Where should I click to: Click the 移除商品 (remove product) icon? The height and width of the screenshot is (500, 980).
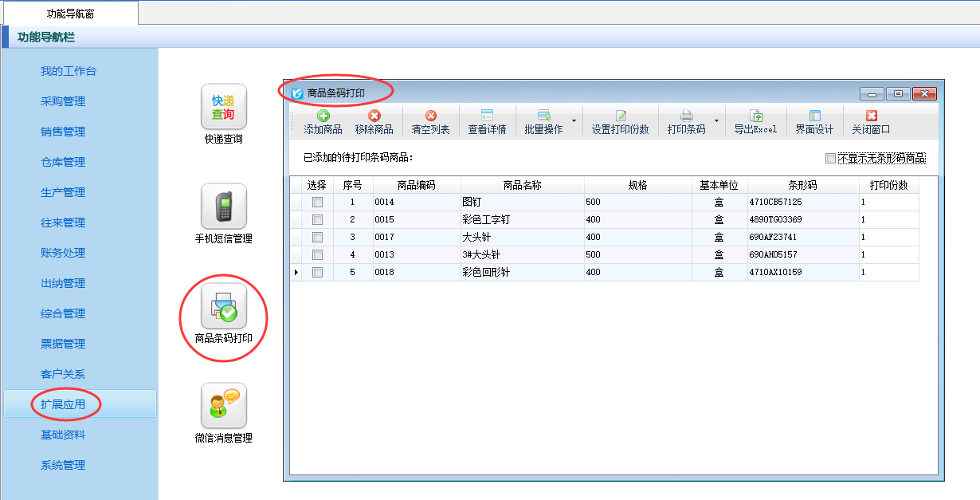pos(374,116)
